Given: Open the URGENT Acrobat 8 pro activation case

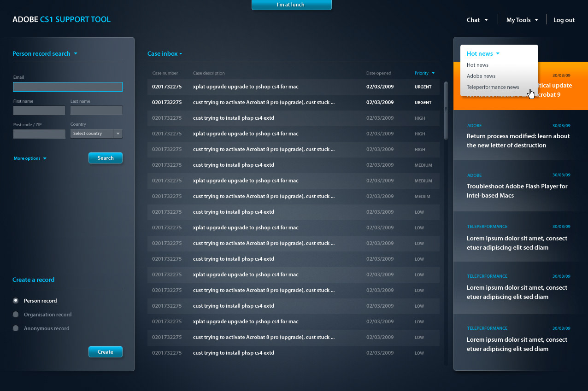Looking at the screenshot, I should point(294,102).
